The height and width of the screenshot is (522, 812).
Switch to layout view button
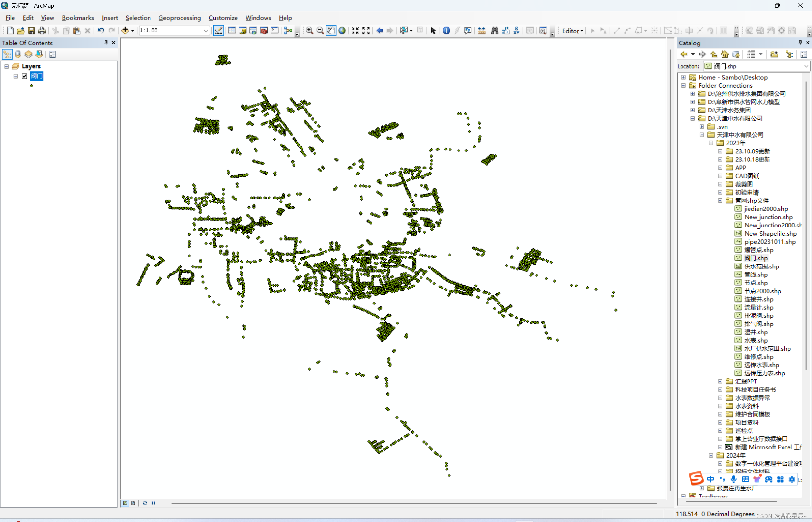(133, 503)
